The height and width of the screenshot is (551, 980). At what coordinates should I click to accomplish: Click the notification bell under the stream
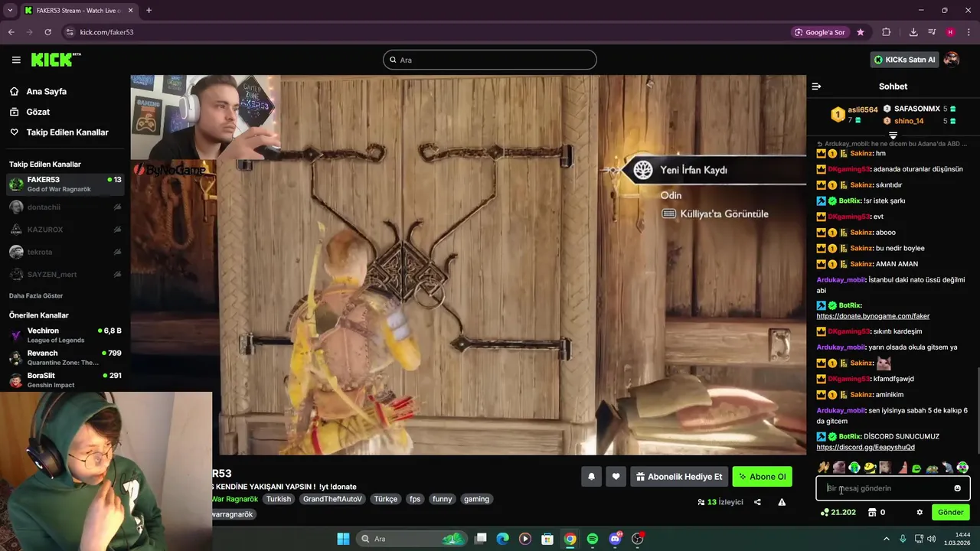(591, 477)
